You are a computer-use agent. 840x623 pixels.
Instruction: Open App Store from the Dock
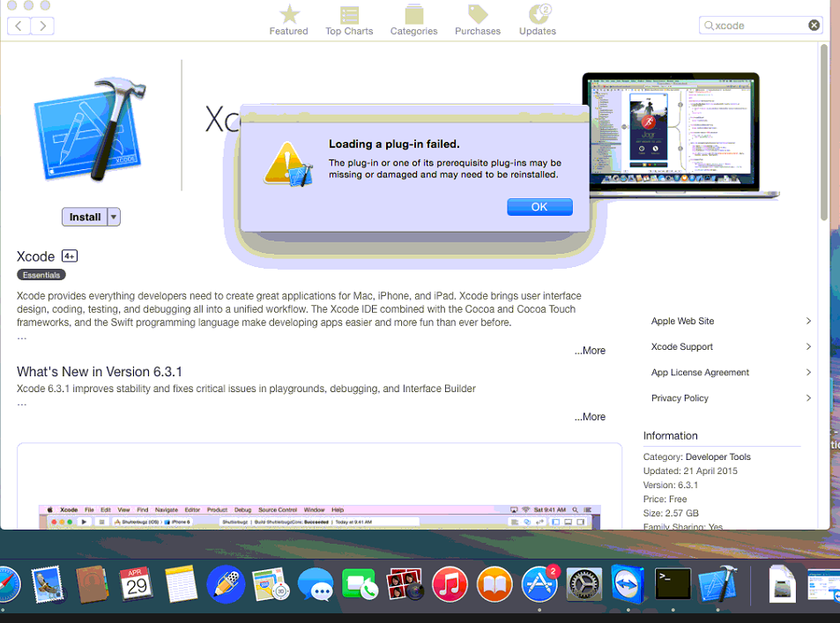pyautogui.click(x=539, y=584)
